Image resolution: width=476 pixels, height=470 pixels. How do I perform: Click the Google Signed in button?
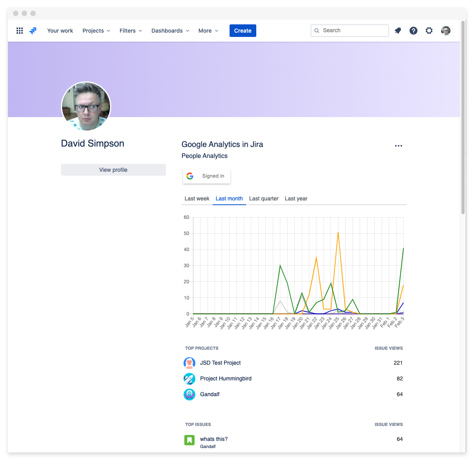207,176
